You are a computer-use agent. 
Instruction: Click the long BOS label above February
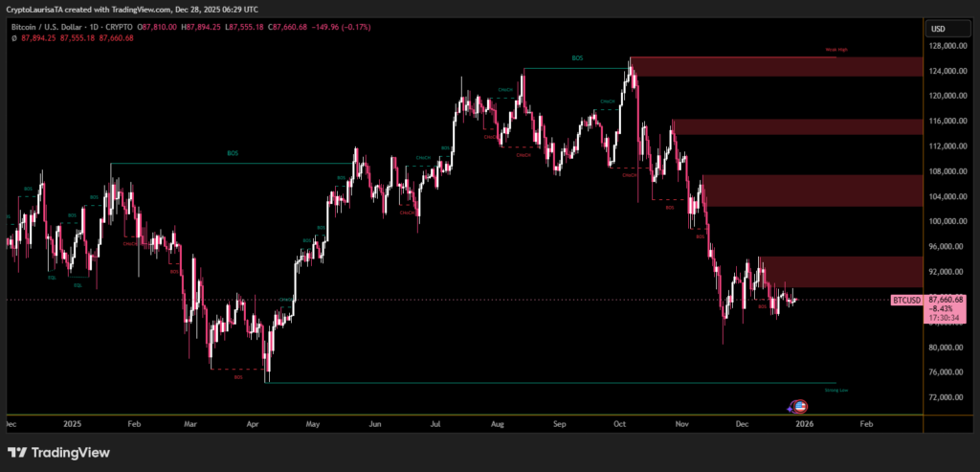coord(233,153)
